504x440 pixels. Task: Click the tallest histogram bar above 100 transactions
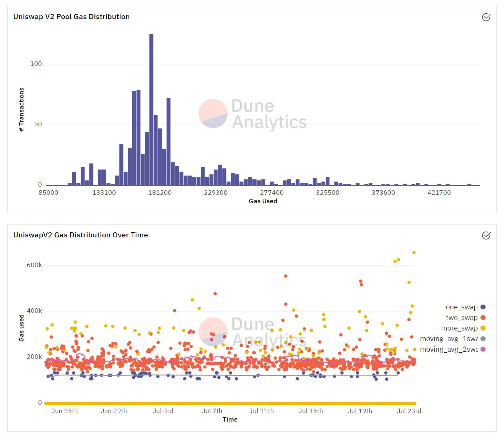[x=151, y=109]
